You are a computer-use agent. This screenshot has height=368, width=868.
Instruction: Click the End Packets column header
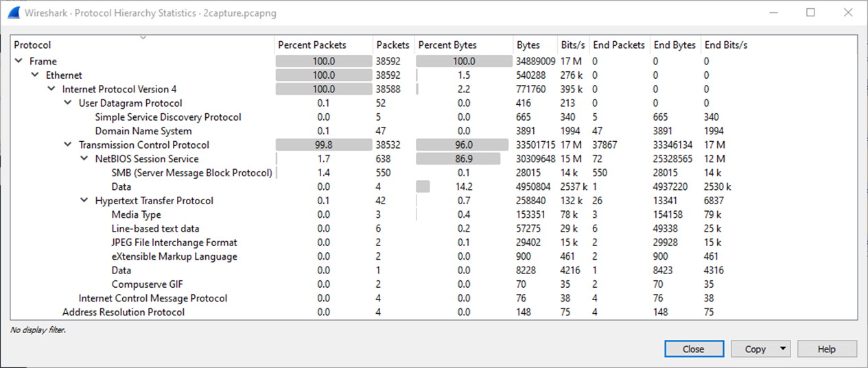click(x=619, y=45)
